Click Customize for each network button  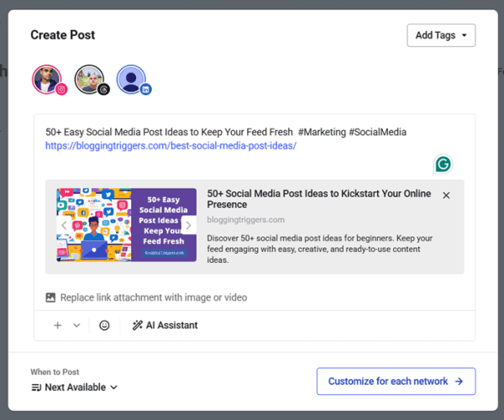pos(396,381)
